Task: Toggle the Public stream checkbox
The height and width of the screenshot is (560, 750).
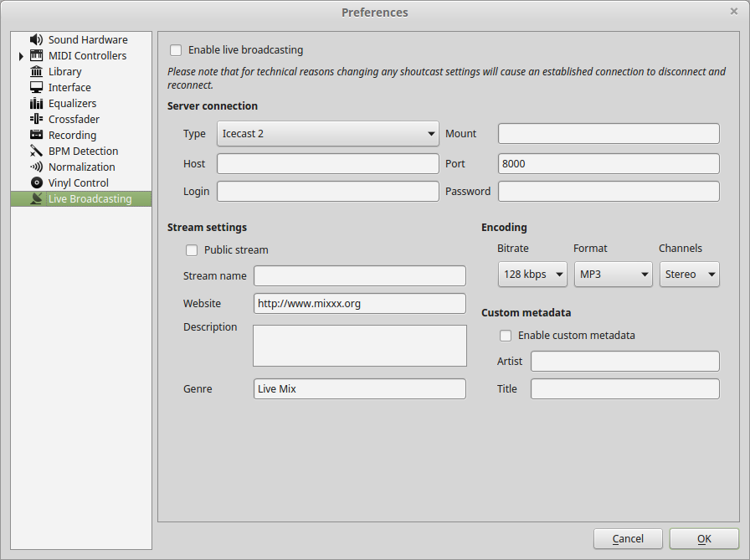Action: click(x=192, y=250)
